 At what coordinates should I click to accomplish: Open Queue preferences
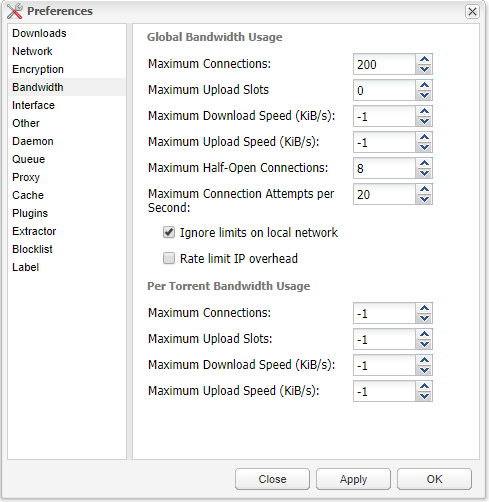(x=67, y=159)
